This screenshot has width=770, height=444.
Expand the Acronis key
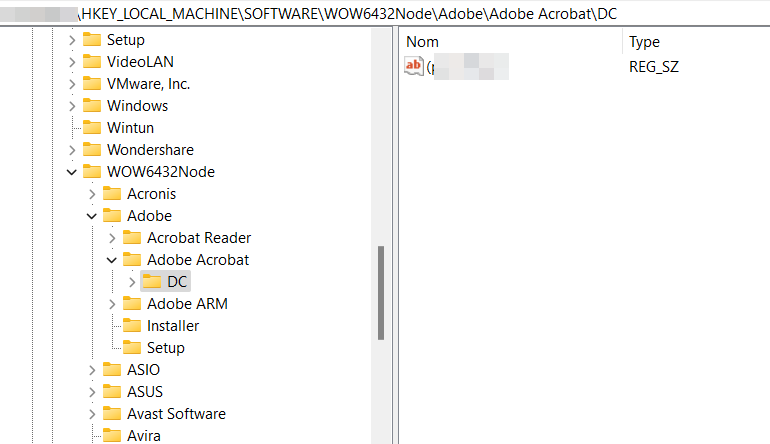pos(92,194)
